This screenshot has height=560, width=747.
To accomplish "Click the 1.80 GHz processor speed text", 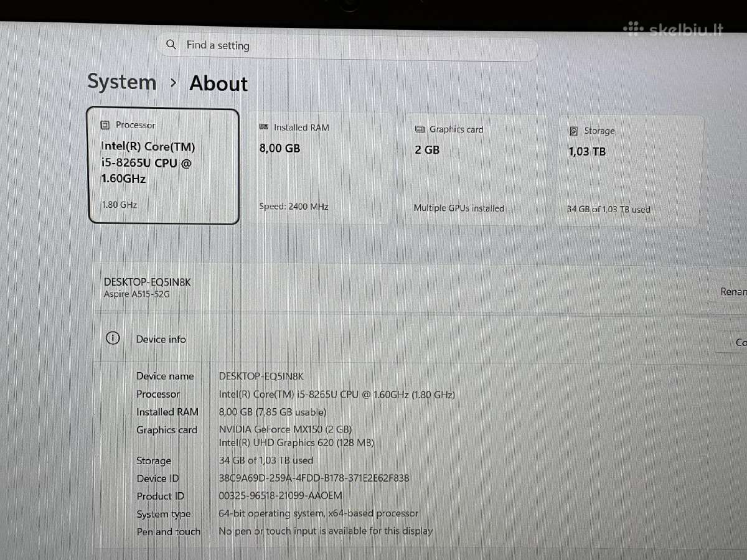I will tap(120, 204).
